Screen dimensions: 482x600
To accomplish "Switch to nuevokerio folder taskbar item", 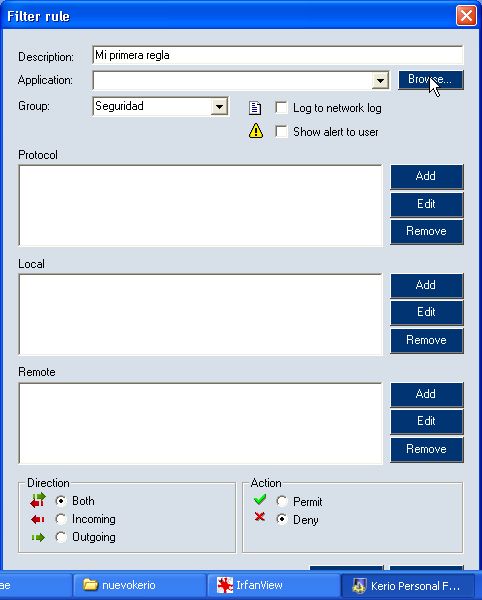I will coord(139,585).
